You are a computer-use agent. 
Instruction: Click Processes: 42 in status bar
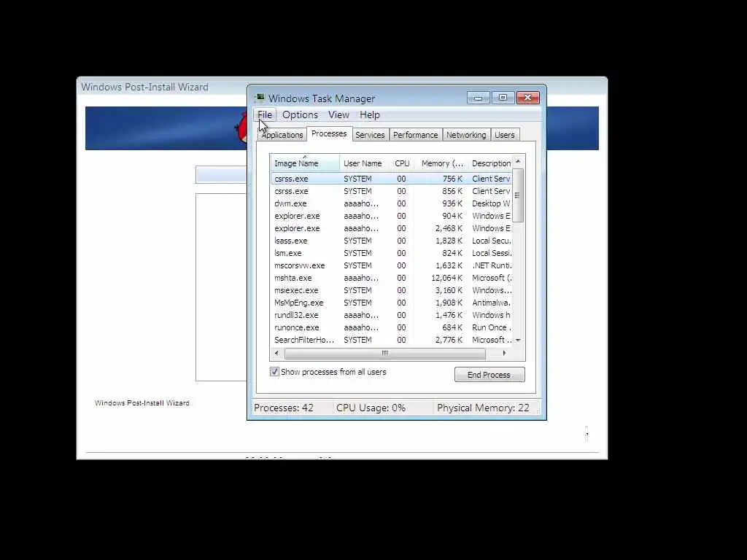point(284,408)
